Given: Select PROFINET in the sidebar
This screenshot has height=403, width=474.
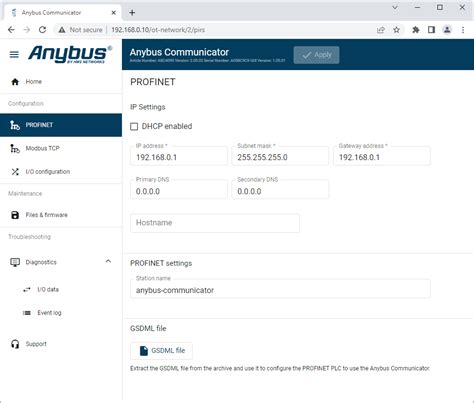Looking at the screenshot, I should point(61,125).
